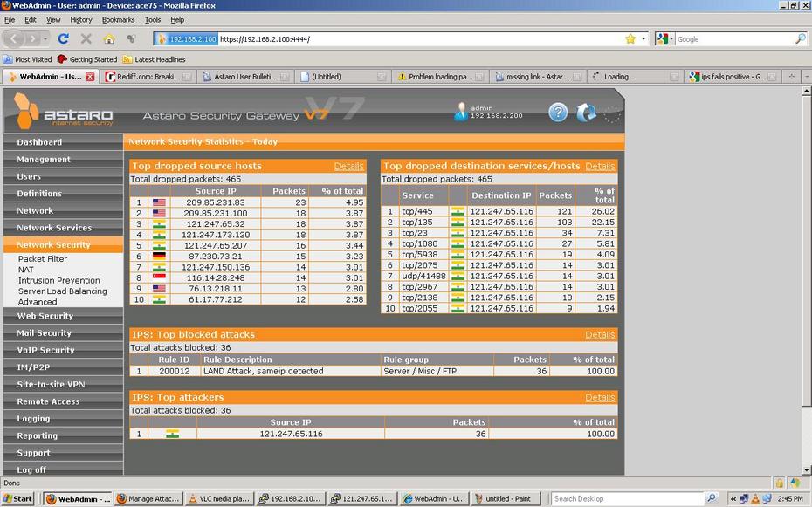
Task: Click the flag in the Top attackers row
Action: click(x=173, y=434)
